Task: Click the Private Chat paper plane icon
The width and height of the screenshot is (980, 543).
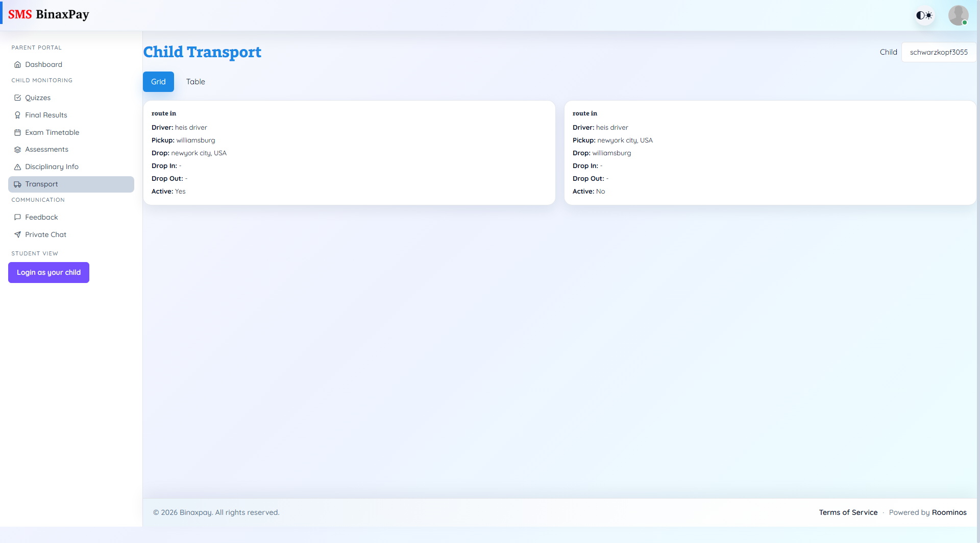Action: point(18,234)
